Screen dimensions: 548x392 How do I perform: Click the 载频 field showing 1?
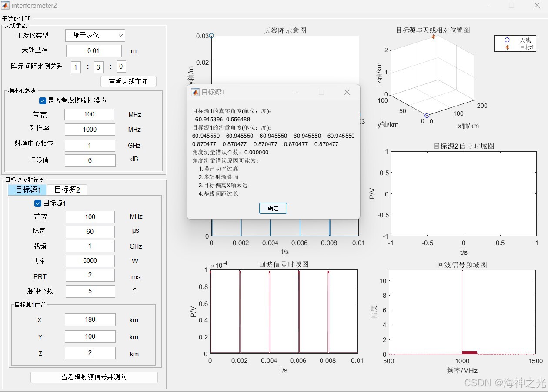tap(90, 246)
